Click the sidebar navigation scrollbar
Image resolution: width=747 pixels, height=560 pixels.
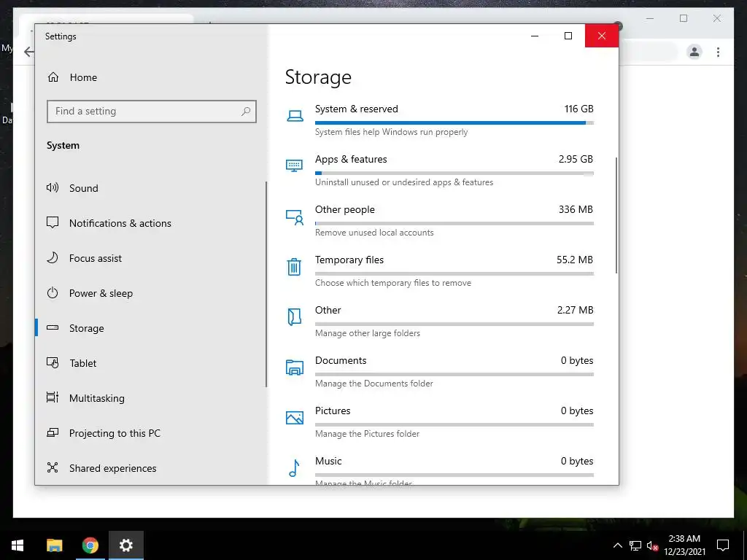click(266, 284)
